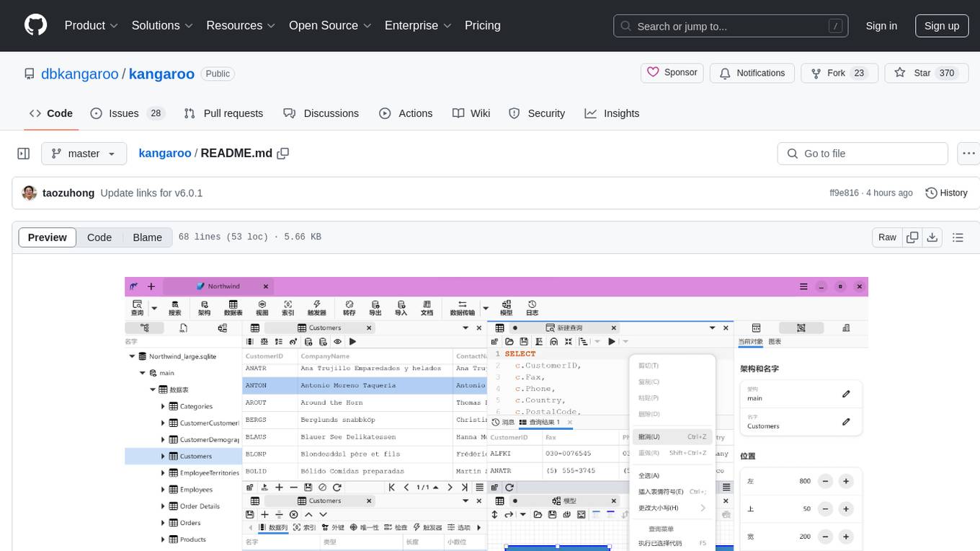Image resolution: width=980 pixels, height=551 pixels.
Task: Open the Enterprise menu
Action: click(x=419, y=25)
